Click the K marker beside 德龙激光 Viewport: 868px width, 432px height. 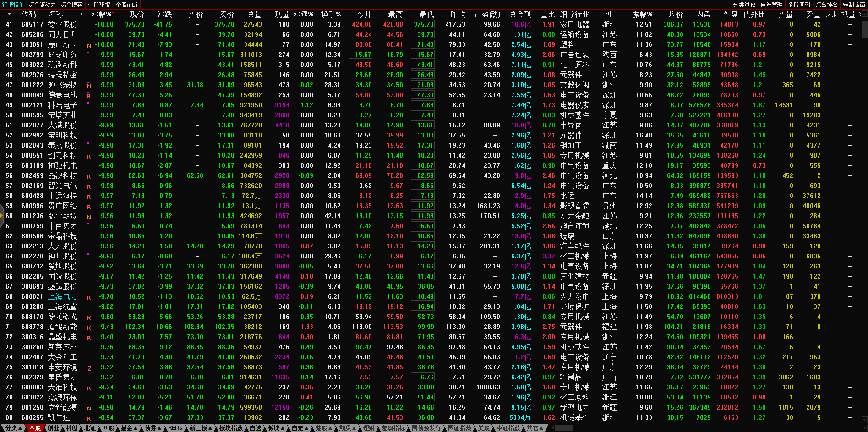click(x=89, y=317)
